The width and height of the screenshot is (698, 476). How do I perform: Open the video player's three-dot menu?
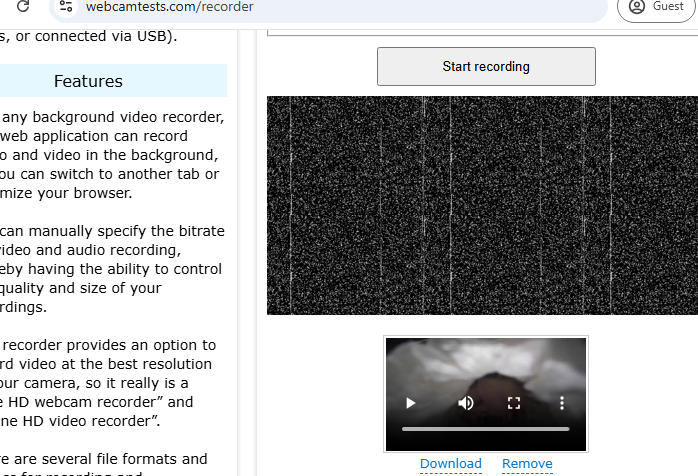(x=562, y=403)
